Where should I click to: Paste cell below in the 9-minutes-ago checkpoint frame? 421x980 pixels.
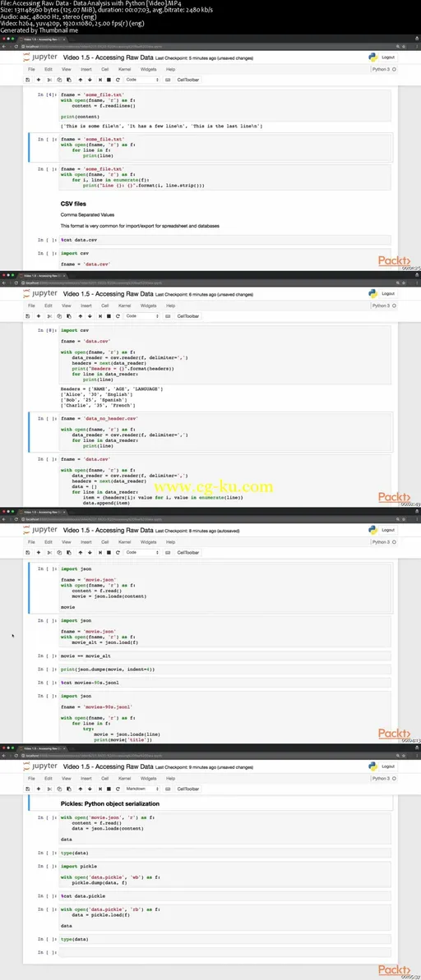click(68, 789)
